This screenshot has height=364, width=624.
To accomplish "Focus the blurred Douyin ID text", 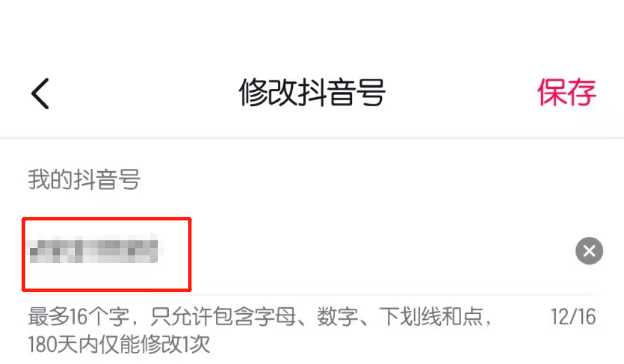I will (94, 250).
